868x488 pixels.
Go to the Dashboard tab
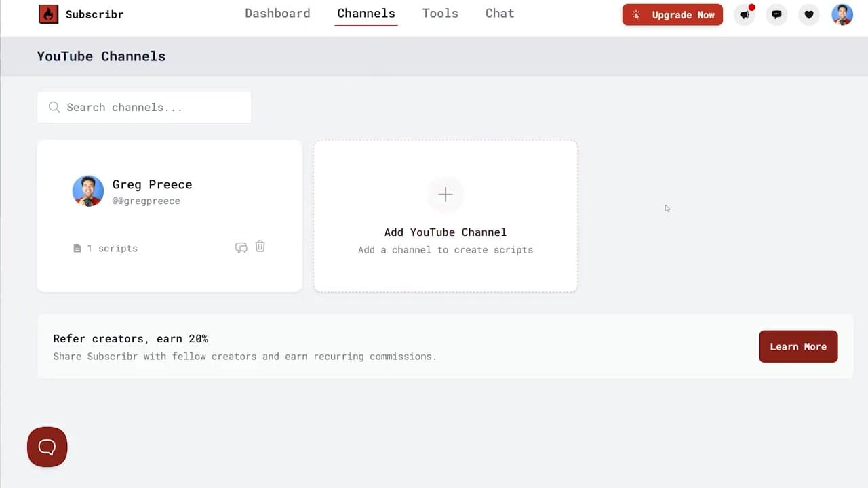point(277,14)
